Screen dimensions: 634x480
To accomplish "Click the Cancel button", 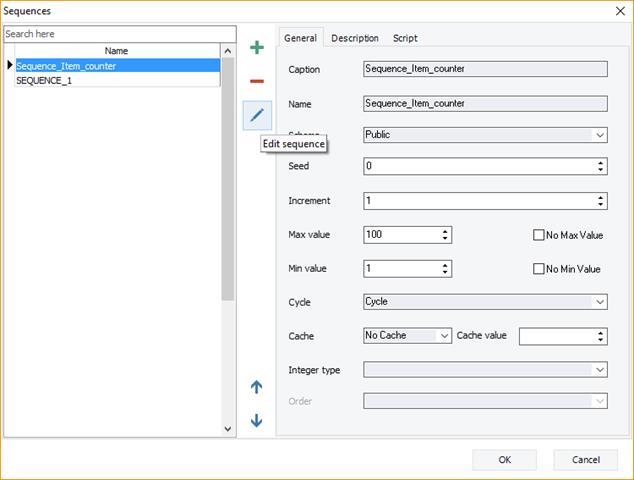I will click(585, 460).
